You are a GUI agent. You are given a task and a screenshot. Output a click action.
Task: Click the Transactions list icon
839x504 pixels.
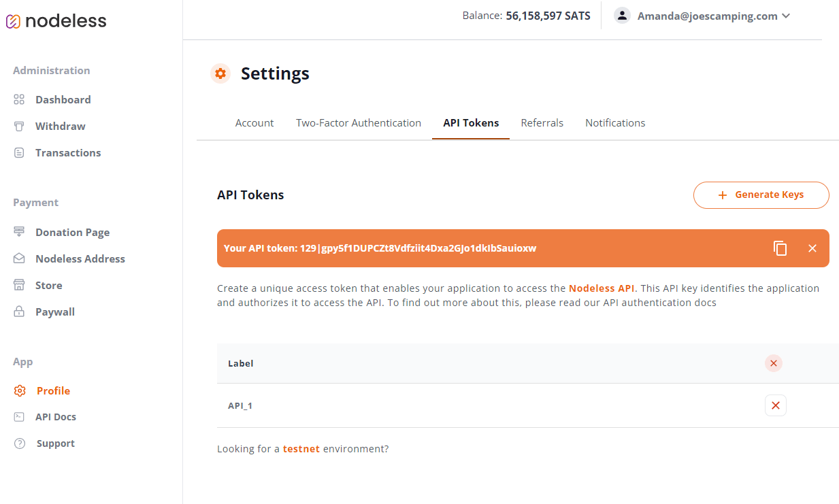[19, 152]
